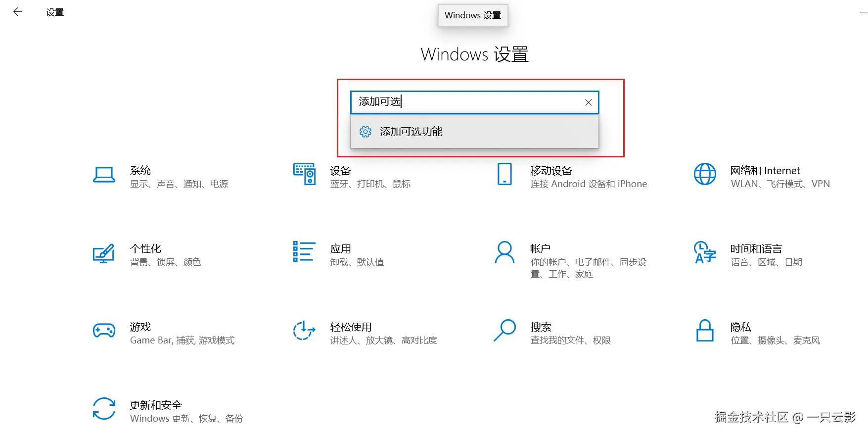
Task: Open the 设备 settings category label
Action: [x=341, y=171]
